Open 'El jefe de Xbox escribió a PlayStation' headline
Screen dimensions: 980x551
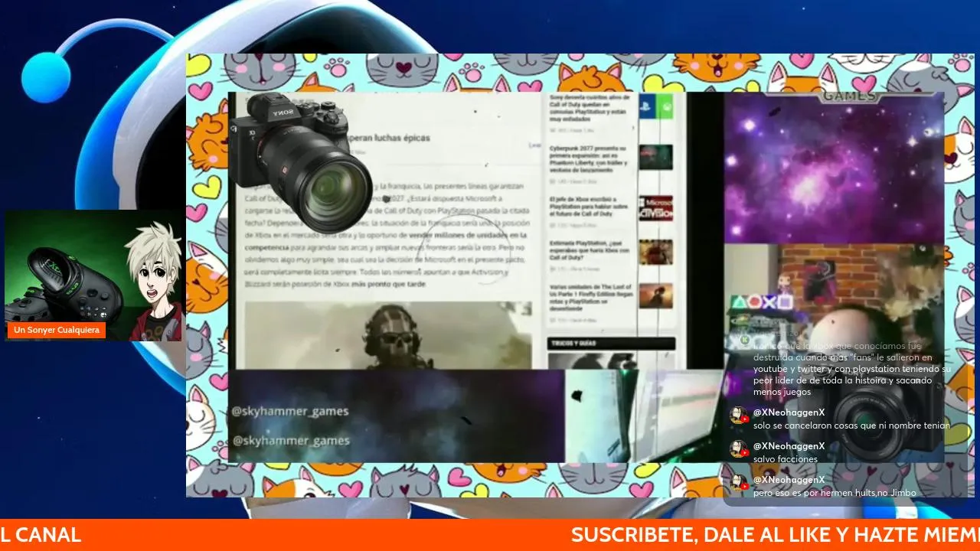(589, 206)
